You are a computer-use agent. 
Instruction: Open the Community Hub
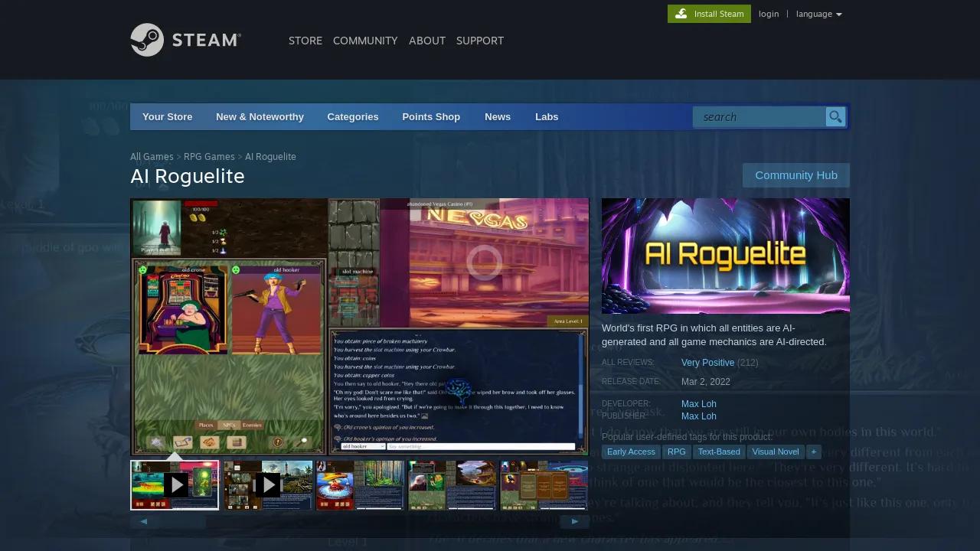[796, 175]
